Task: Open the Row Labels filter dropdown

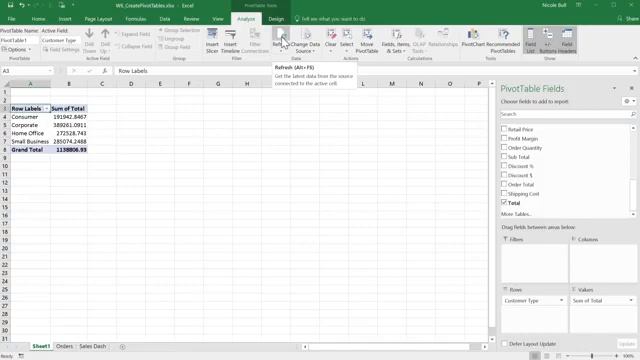Action: pos(47,109)
